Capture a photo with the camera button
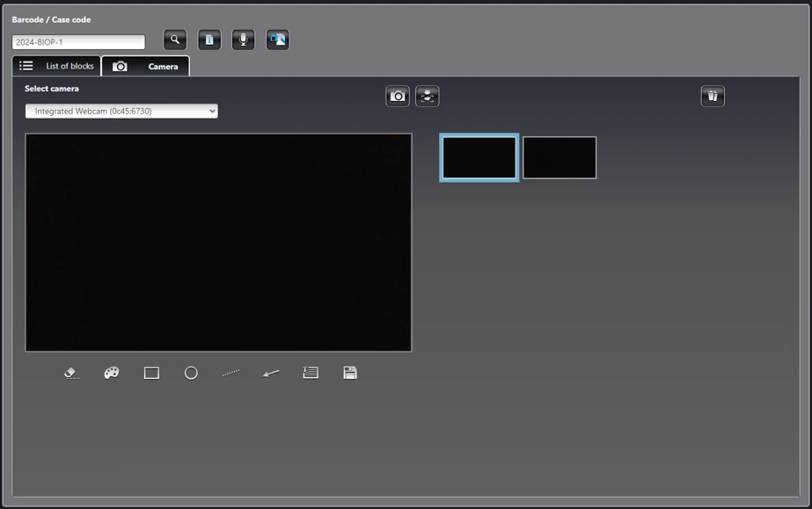This screenshot has width=812, height=509. (x=398, y=96)
